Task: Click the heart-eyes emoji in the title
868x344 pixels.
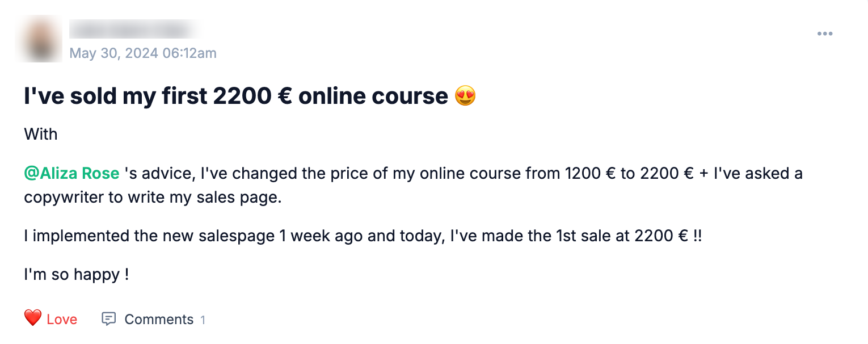Action: pyautogui.click(x=465, y=97)
